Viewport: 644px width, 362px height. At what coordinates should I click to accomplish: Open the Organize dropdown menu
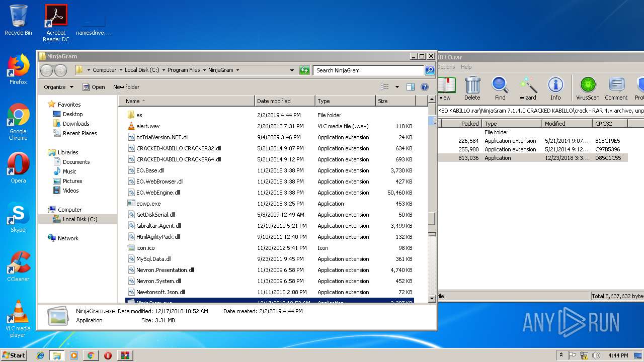click(x=58, y=87)
